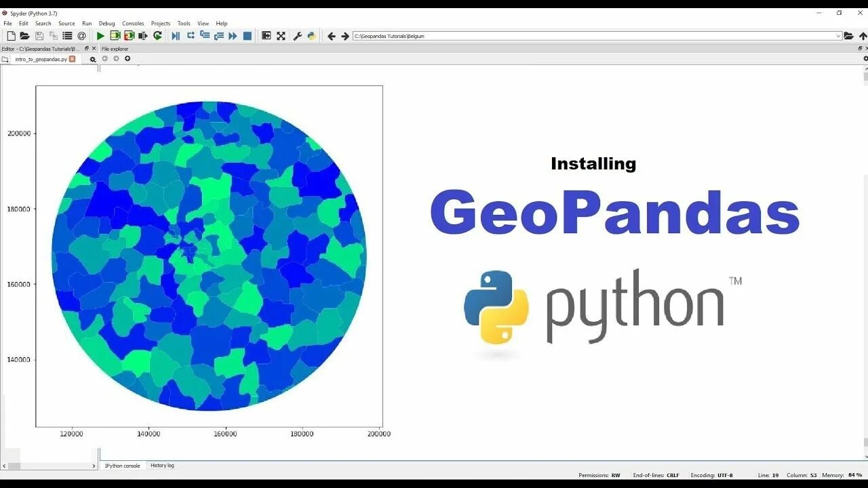Open the View menu

click(203, 23)
